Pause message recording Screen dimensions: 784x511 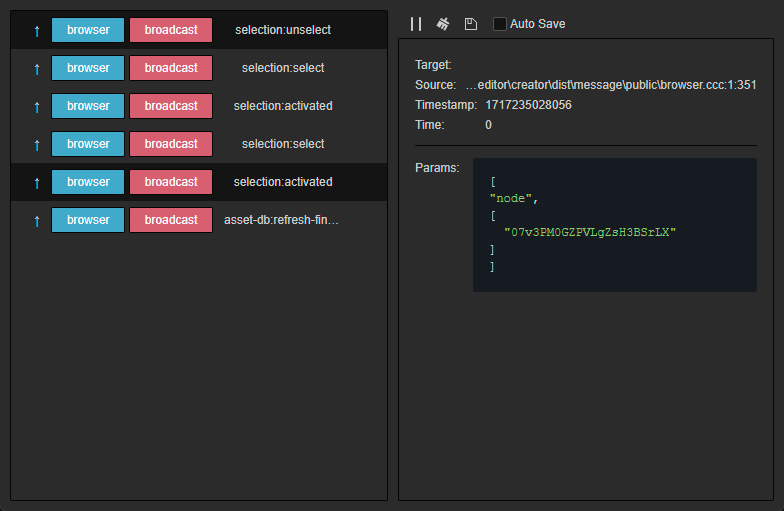pos(416,23)
